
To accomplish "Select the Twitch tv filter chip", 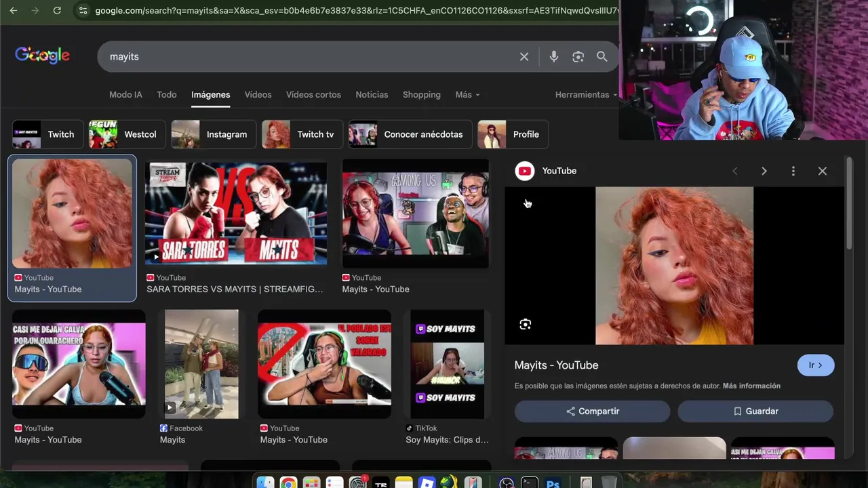I will tap(302, 134).
